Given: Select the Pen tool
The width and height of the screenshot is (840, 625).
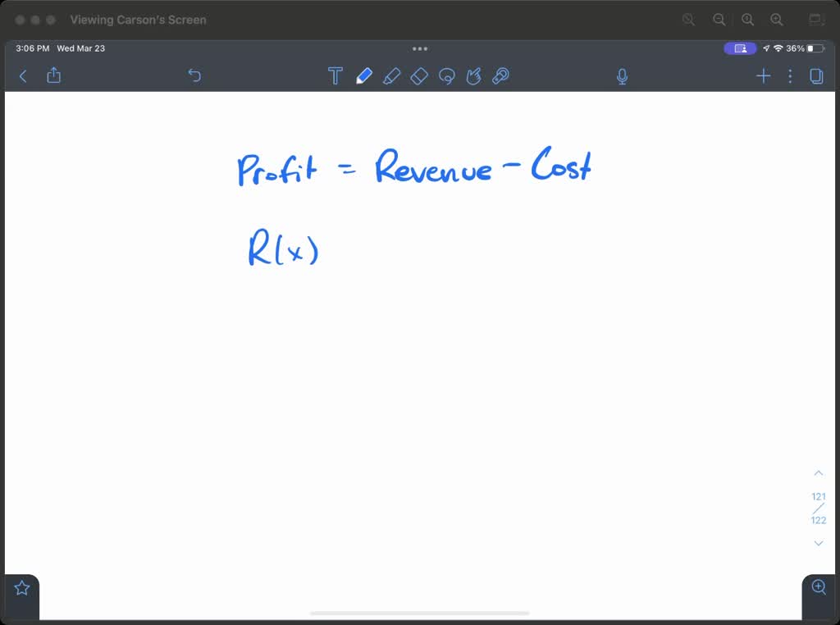Looking at the screenshot, I should tap(364, 75).
